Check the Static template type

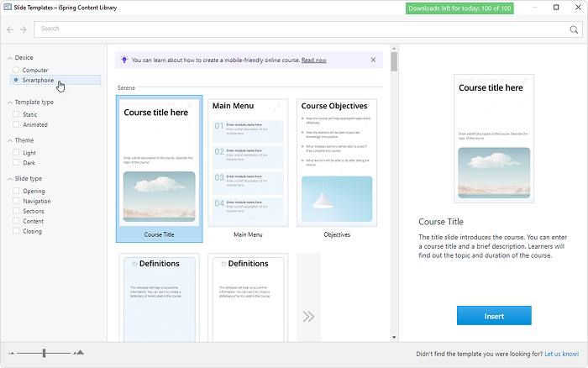pos(16,114)
